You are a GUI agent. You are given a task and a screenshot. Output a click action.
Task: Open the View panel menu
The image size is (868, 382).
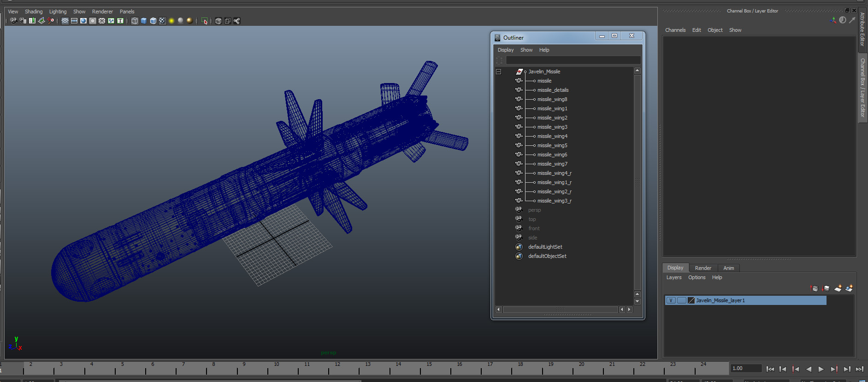pos(13,12)
